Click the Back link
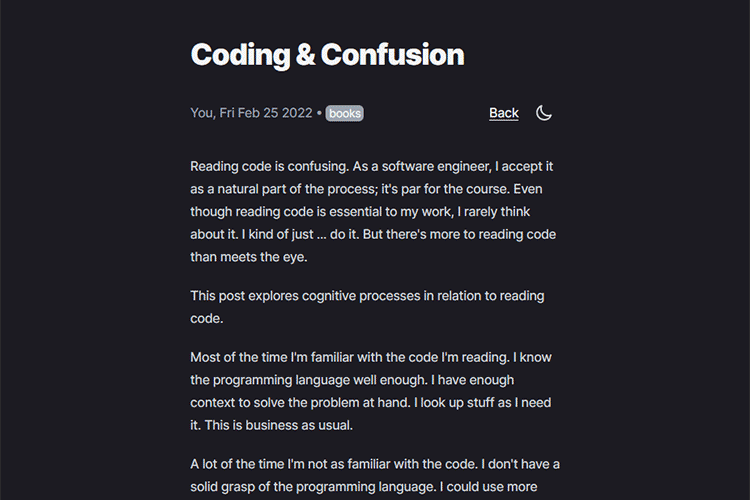The width and height of the screenshot is (750, 500). click(x=504, y=113)
